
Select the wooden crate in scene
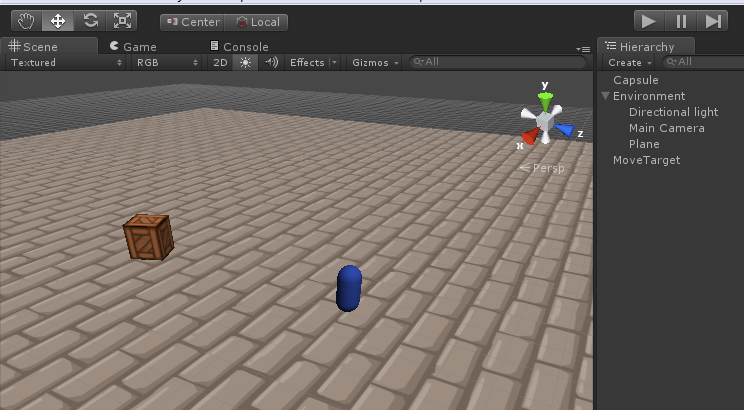[149, 237]
